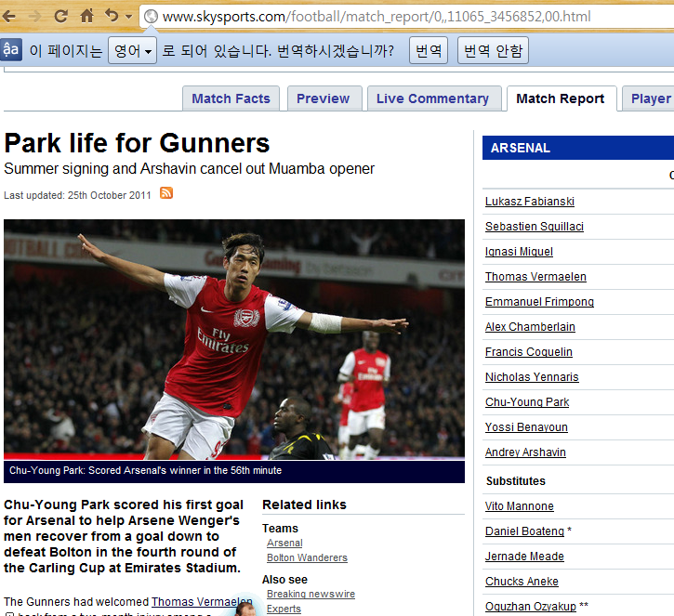Click the skysports URL in the address bar
The height and width of the screenshot is (616, 674).
377,17
